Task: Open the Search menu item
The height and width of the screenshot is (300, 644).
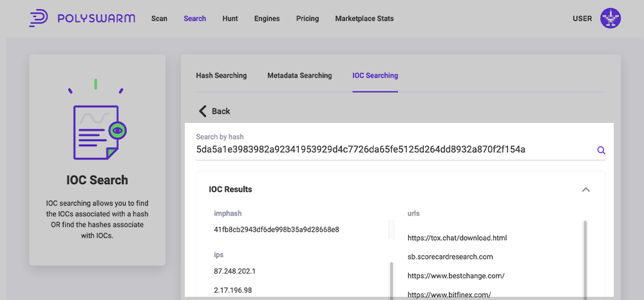Action: 194,19
